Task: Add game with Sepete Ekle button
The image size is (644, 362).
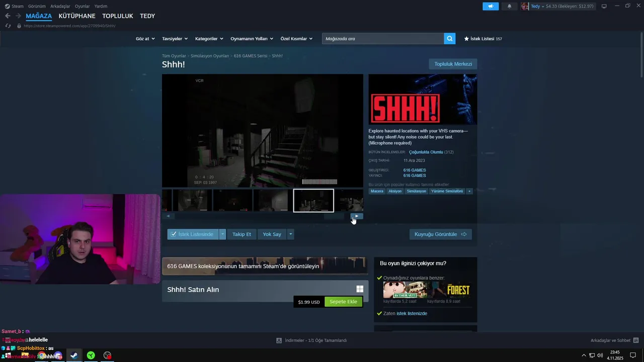Action: pos(343,302)
